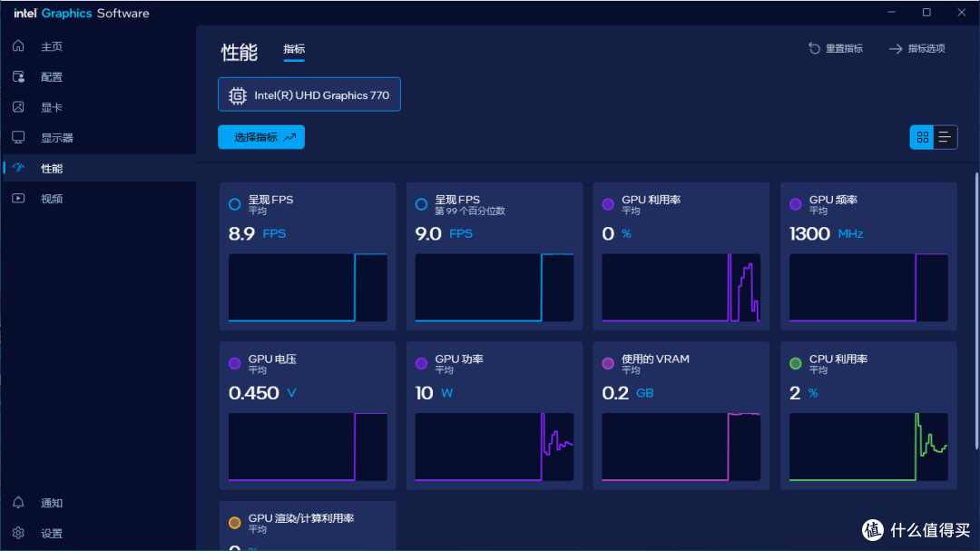Select the Intel(R) UHD Graphics 770 device

(x=309, y=94)
